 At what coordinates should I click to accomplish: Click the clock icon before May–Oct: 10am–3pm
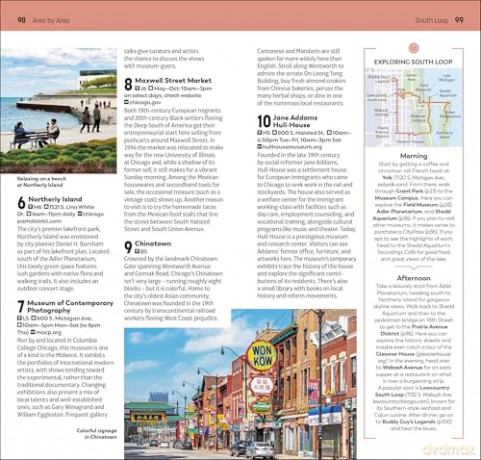coord(150,88)
